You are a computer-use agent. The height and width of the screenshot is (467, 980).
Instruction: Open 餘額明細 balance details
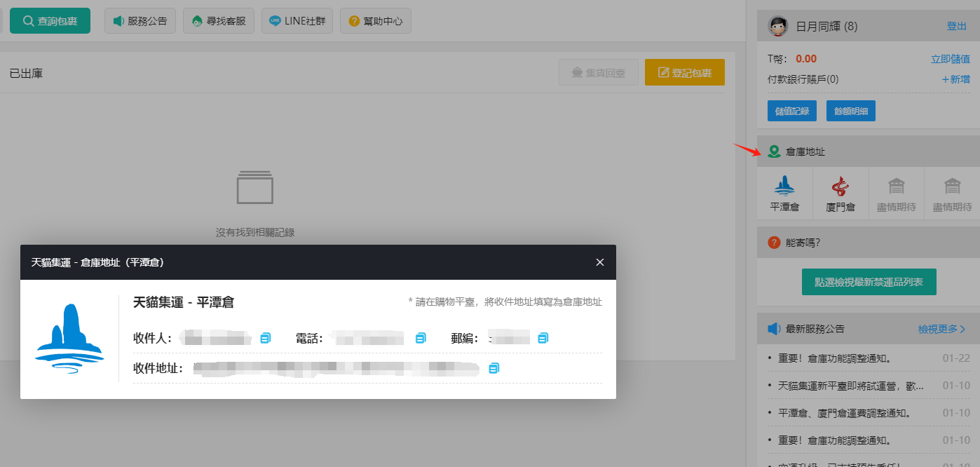point(850,111)
